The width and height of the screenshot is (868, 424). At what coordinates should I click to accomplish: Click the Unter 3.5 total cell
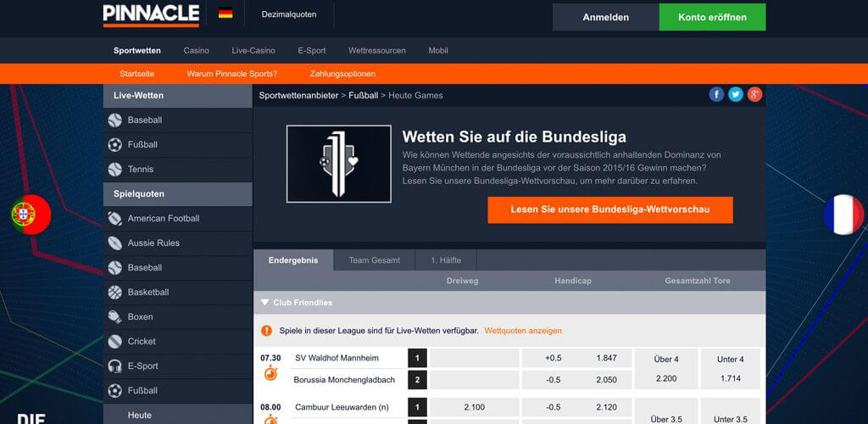pyautogui.click(x=730, y=410)
